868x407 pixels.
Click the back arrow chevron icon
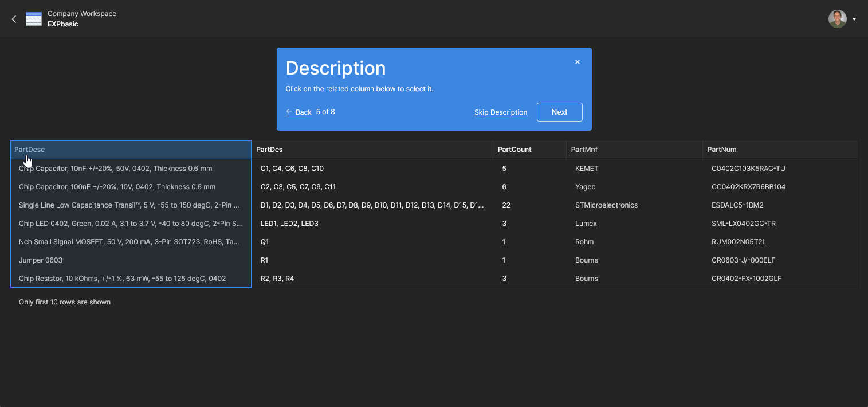click(x=14, y=19)
